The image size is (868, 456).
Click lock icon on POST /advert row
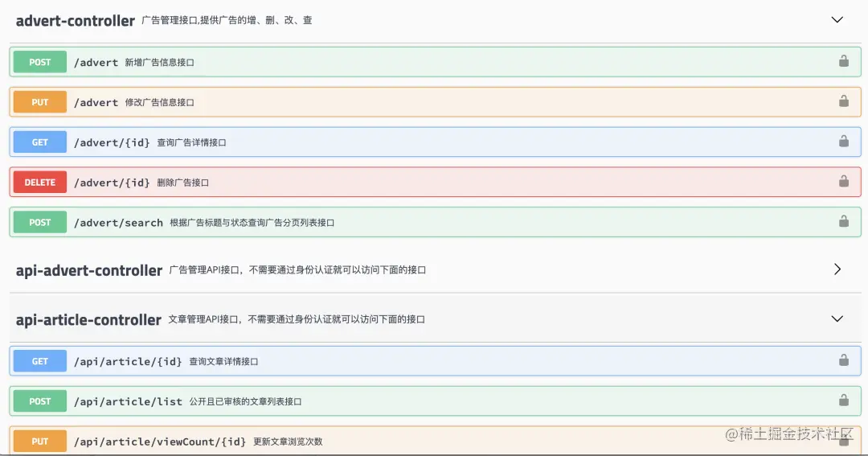tap(844, 61)
